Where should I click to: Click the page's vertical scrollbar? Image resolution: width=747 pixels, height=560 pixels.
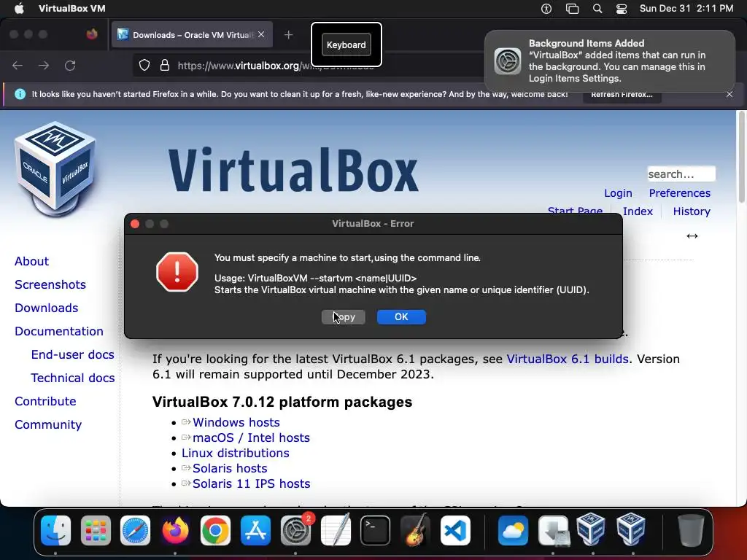[741, 157]
